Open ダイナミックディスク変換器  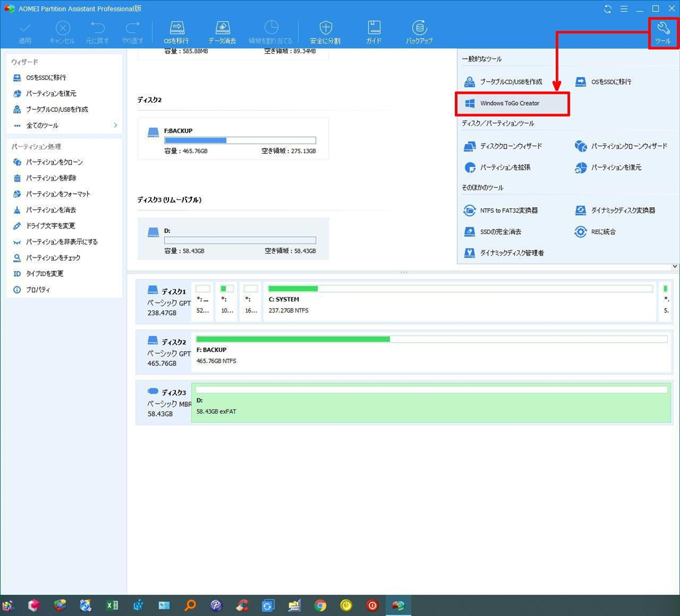pos(622,210)
